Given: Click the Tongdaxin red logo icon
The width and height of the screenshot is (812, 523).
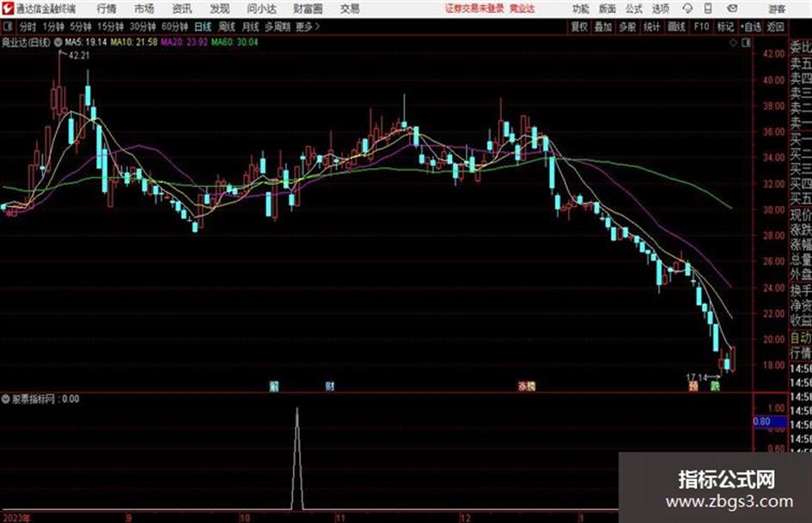Looking at the screenshot, I should click(8, 9).
